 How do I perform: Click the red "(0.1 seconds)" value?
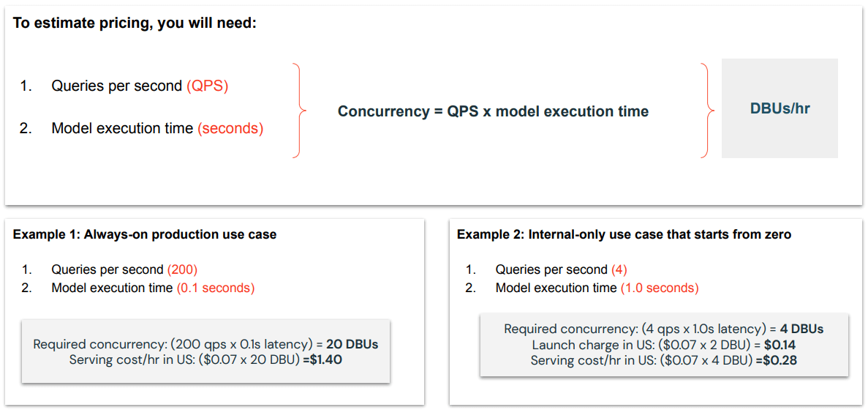[x=216, y=288]
